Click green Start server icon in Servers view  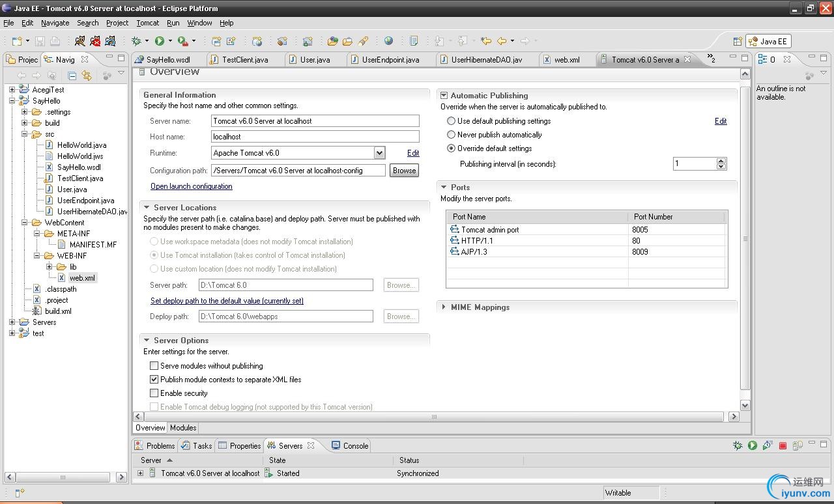[753, 445]
